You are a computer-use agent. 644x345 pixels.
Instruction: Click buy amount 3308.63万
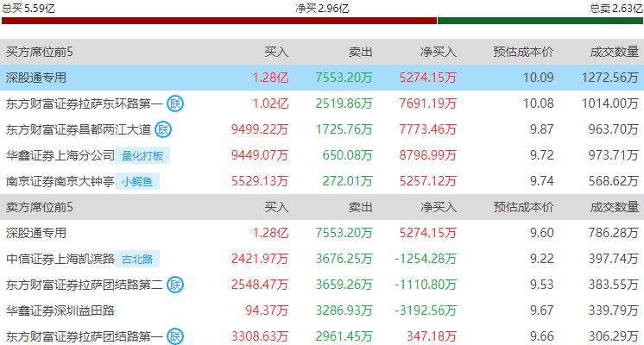tap(260, 336)
